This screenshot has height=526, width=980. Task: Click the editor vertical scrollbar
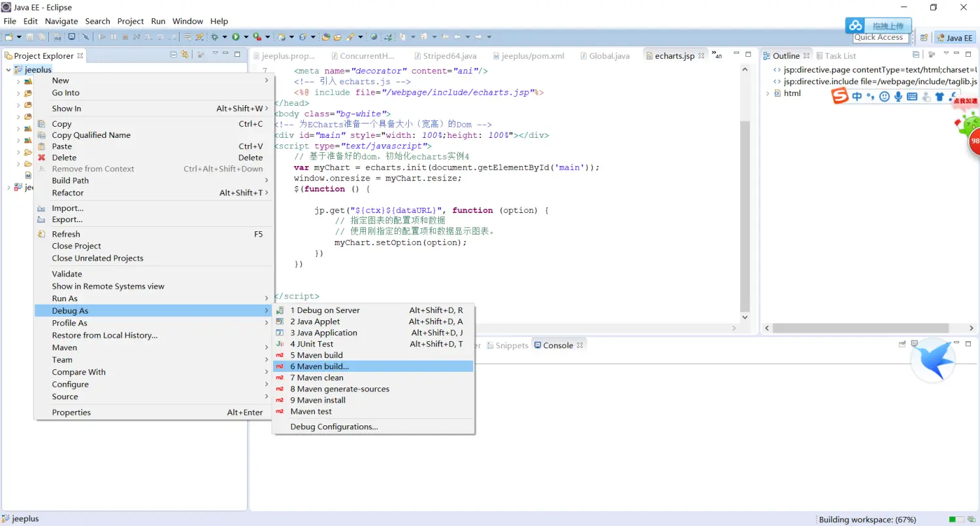(x=745, y=216)
